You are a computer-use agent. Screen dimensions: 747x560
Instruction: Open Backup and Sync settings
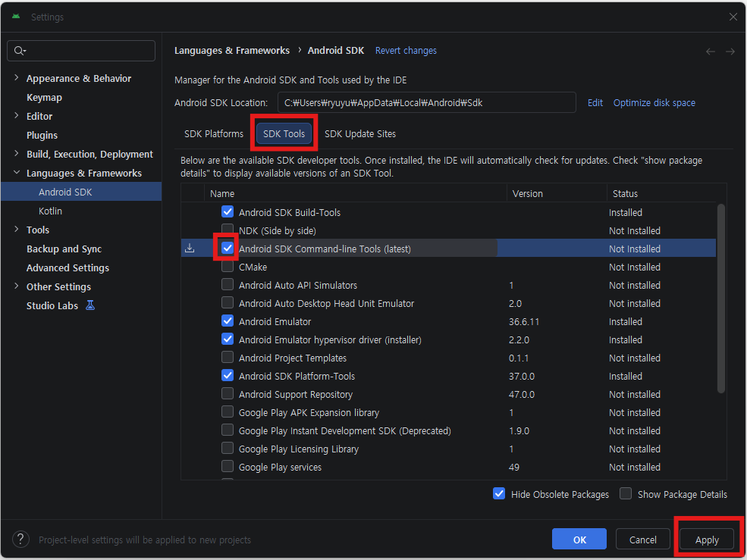pyautogui.click(x=64, y=249)
